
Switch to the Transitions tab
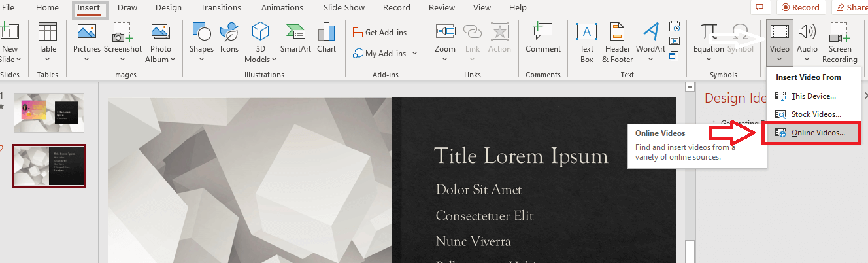[x=221, y=8]
